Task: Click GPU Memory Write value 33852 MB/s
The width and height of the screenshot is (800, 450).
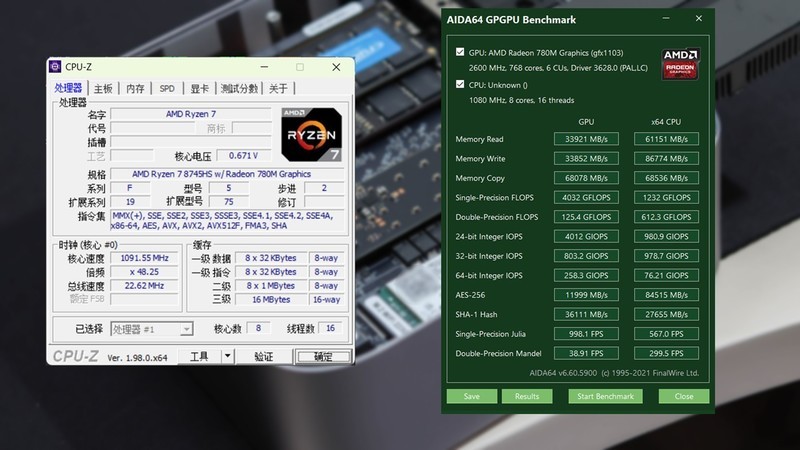Action: pos(586,158)
